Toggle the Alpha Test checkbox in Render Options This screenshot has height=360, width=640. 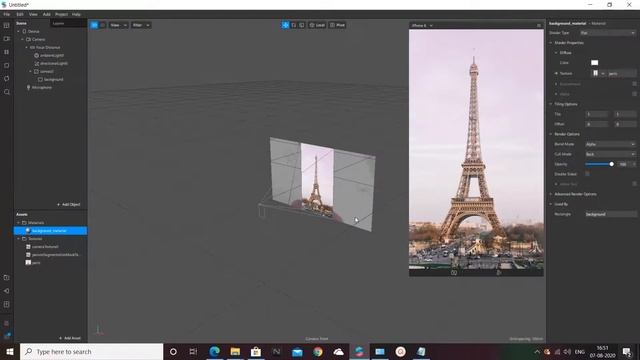pos(634,184)
